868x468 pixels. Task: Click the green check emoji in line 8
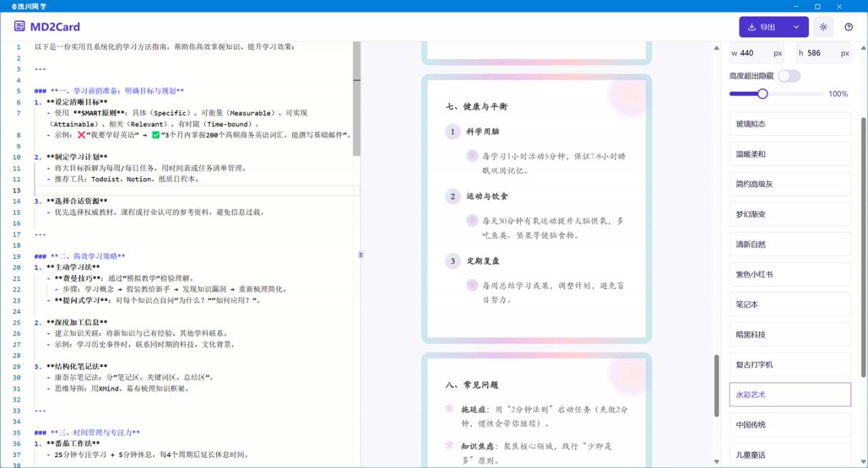pos(156,135)
